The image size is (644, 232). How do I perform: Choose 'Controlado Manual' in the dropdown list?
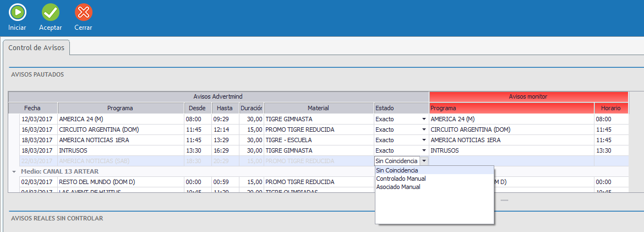coord(401,179)
